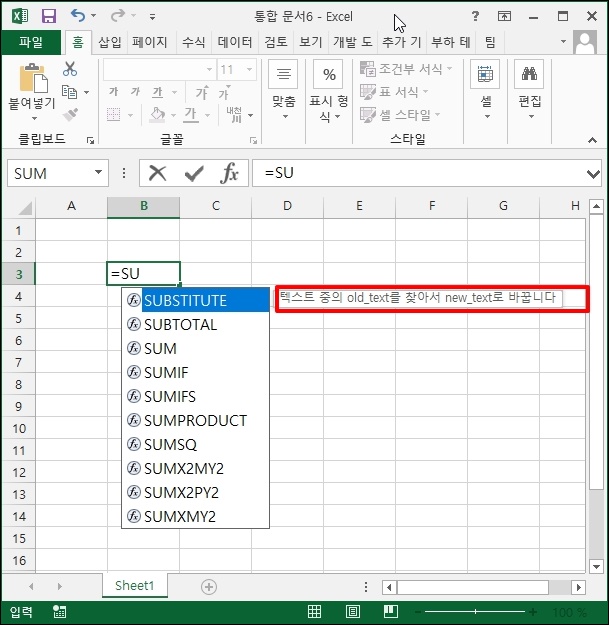609x625 pixels.
Task: Click the fill color bucket icon
Action: click(x=157, y=115)
